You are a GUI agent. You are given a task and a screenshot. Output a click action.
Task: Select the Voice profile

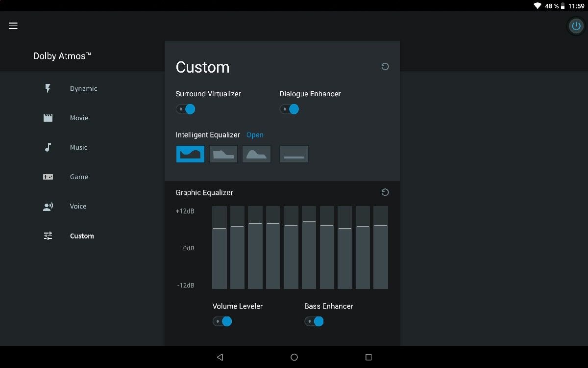78,206
